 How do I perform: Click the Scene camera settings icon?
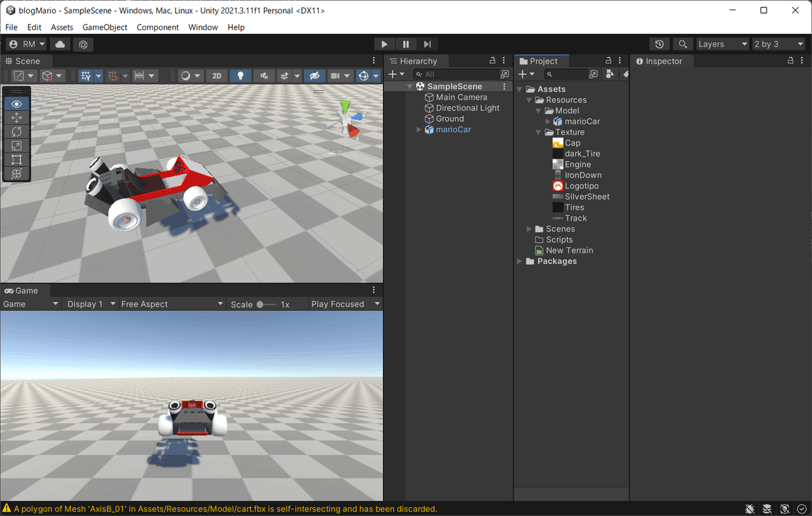click(340, 76)
